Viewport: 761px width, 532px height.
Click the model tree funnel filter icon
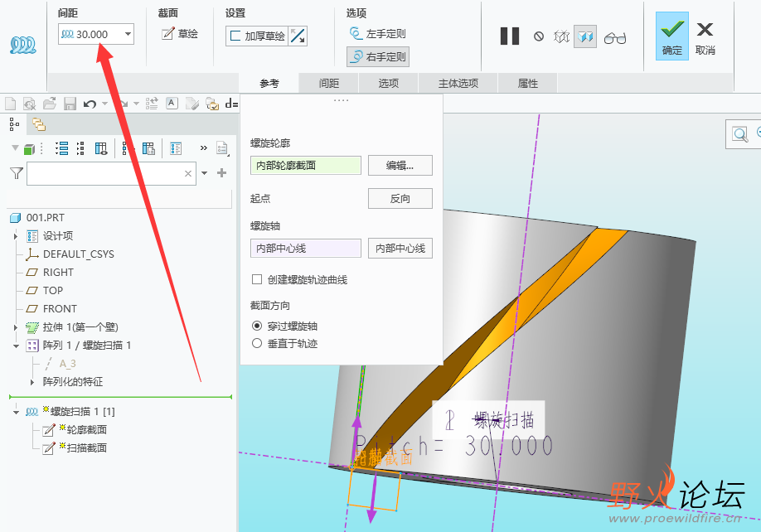17,172
